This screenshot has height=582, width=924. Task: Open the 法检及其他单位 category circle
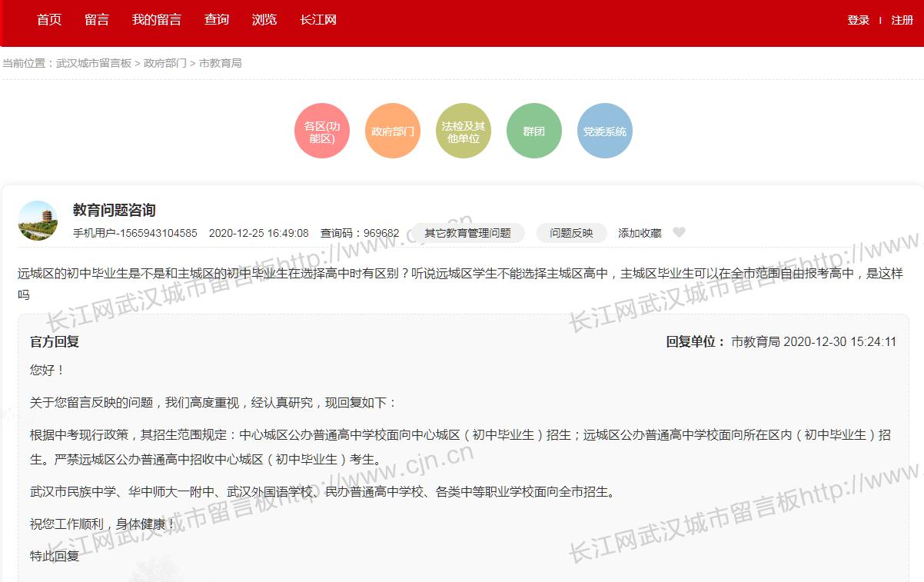(463, 131)
